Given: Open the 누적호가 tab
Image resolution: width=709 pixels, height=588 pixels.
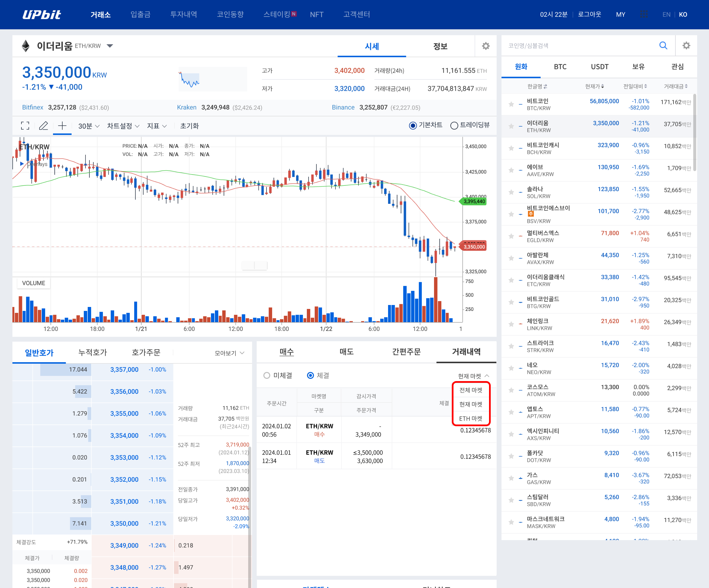Looking at the screenshot, I should coord(93,353).
